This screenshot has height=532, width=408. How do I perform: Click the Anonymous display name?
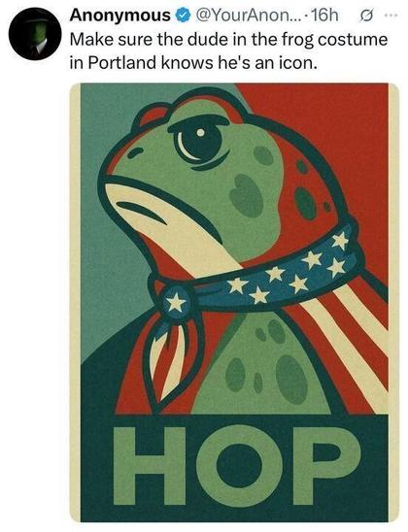(x=119, y=16)
